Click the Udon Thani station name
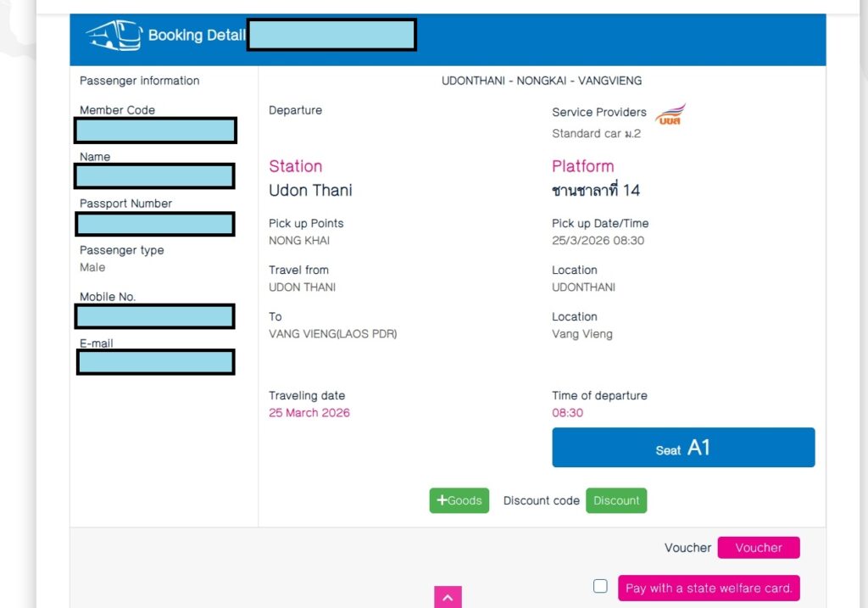868x608 pixels. click(x=310, y=190)
